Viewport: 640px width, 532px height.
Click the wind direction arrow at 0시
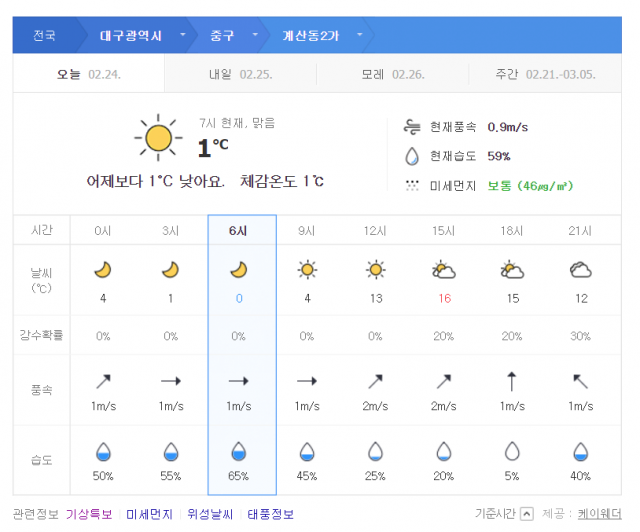103,381
